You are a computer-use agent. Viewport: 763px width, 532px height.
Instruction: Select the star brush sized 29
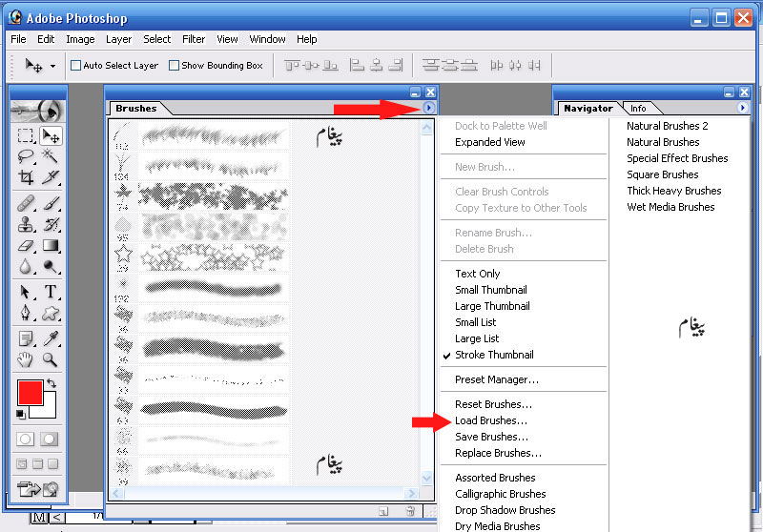point(200,257)
